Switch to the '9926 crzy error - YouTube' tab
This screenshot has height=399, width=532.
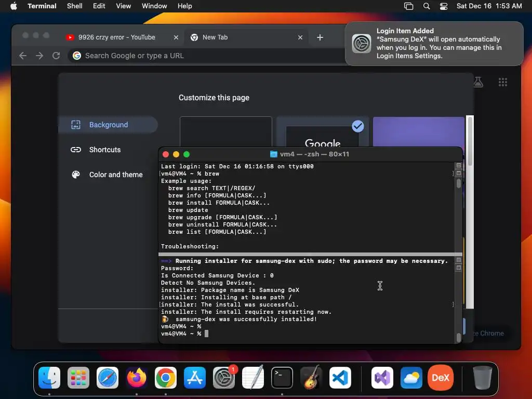coord(117,37)
